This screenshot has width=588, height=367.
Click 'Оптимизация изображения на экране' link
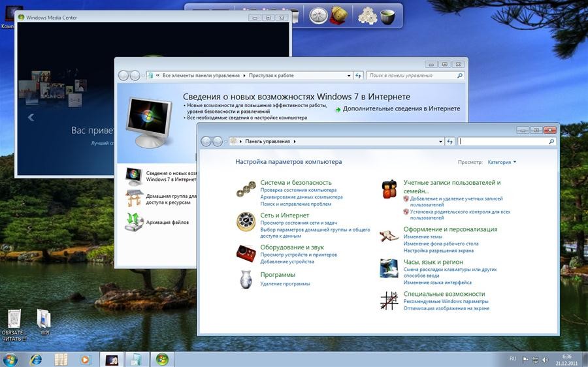point(446,308)
